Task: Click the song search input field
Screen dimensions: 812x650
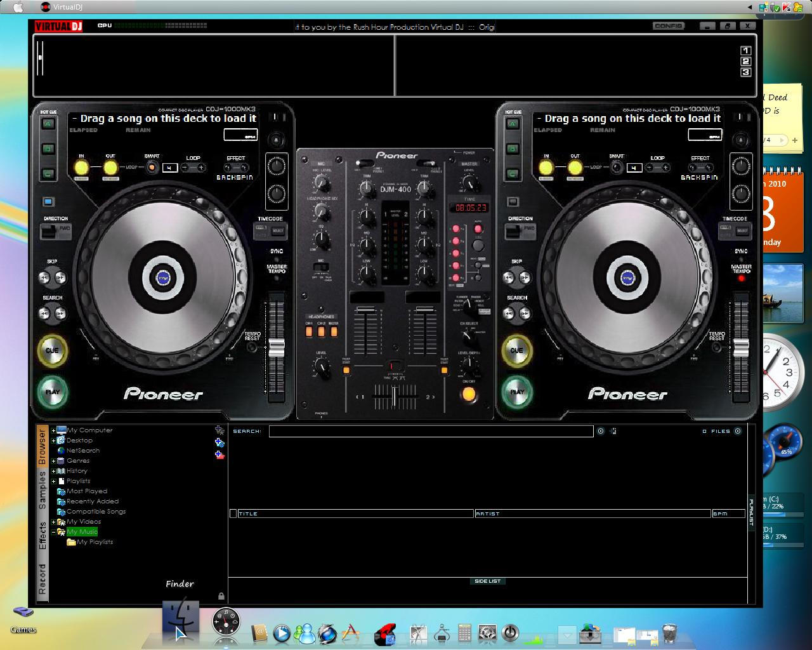Action: point(431,431)
